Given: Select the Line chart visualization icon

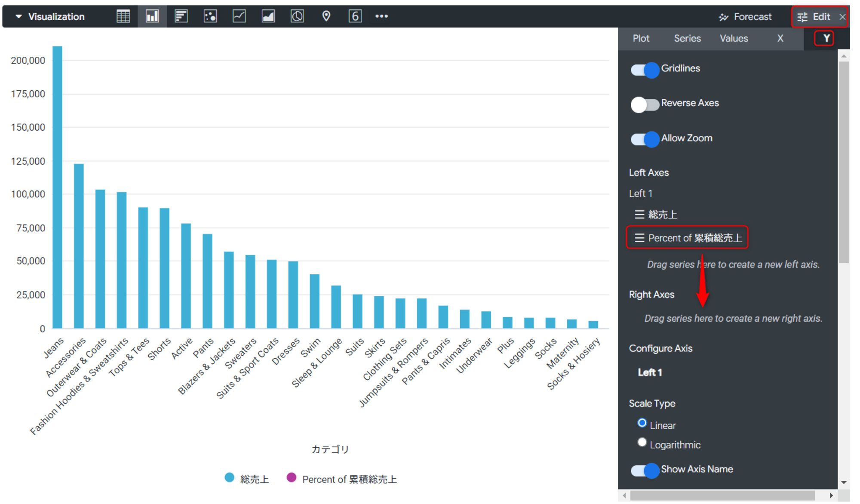Looking at the screenshot, I should (239, 17).
